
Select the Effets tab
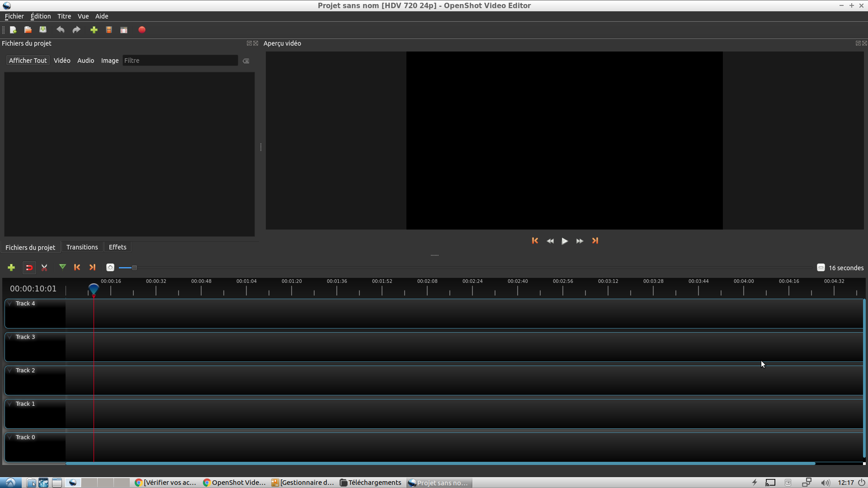pyautogui.click(x=117, y=247)
